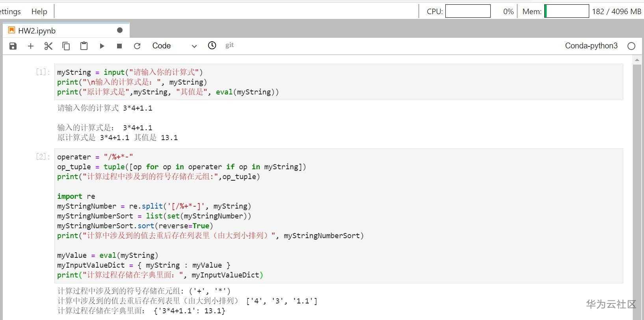Click the op_tuple assignment line

[182, 166]
